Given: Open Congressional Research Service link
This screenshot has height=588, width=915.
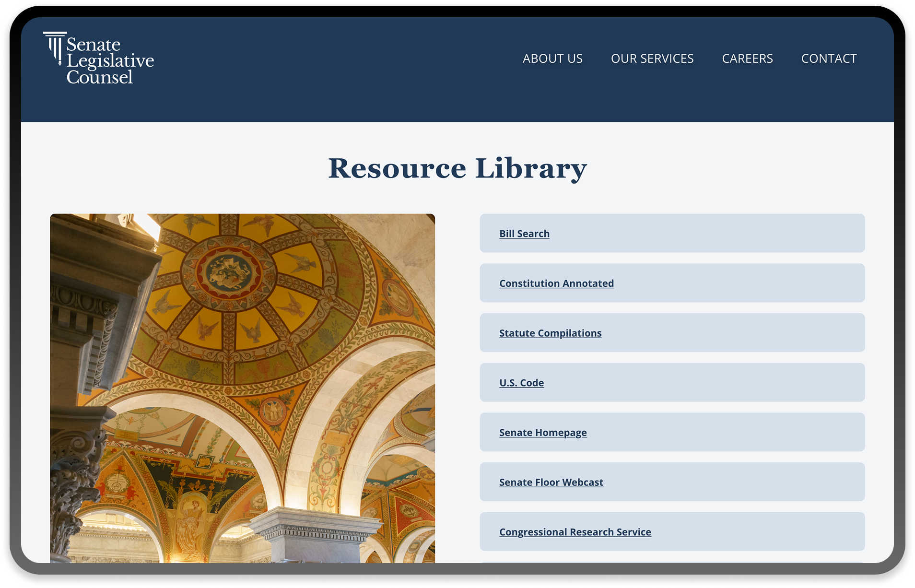Looking at the screenshot, I should [x=575, y=532].
